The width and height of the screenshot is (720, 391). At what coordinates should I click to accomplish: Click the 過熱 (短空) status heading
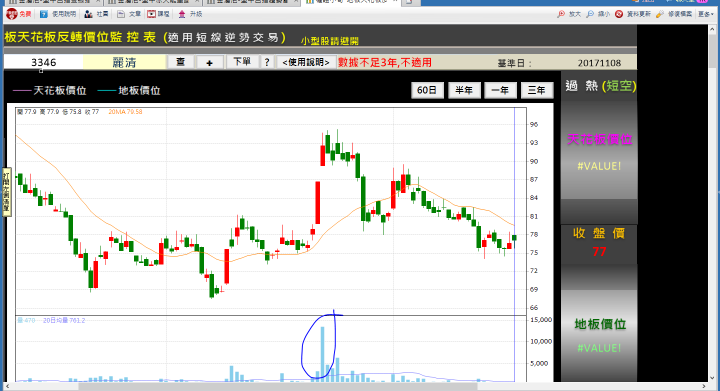[600, 86]
